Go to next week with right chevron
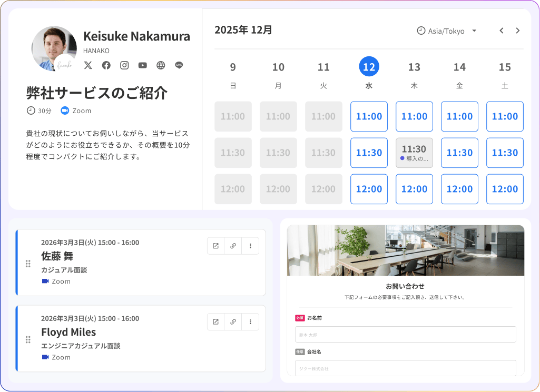Screen dimensions: 540x392 point(518,31)
